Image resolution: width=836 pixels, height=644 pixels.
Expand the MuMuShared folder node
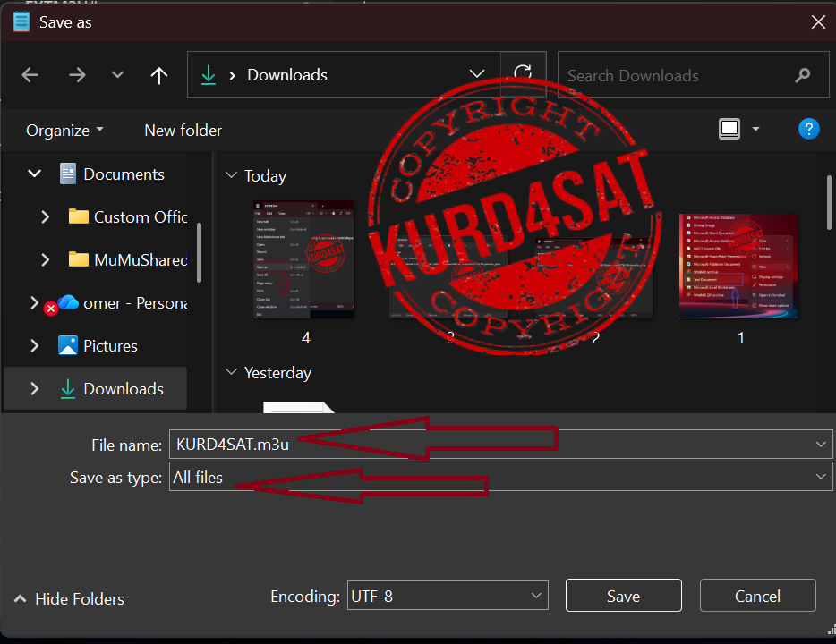[46, 259]
